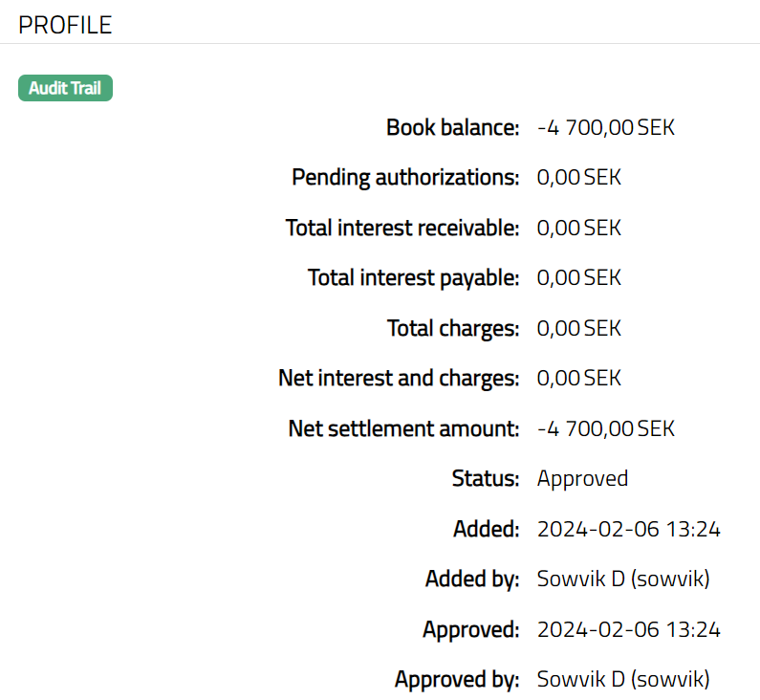Click the Approved status text
The width and height of the screenshot is (760, 700).
pos(582,479)
